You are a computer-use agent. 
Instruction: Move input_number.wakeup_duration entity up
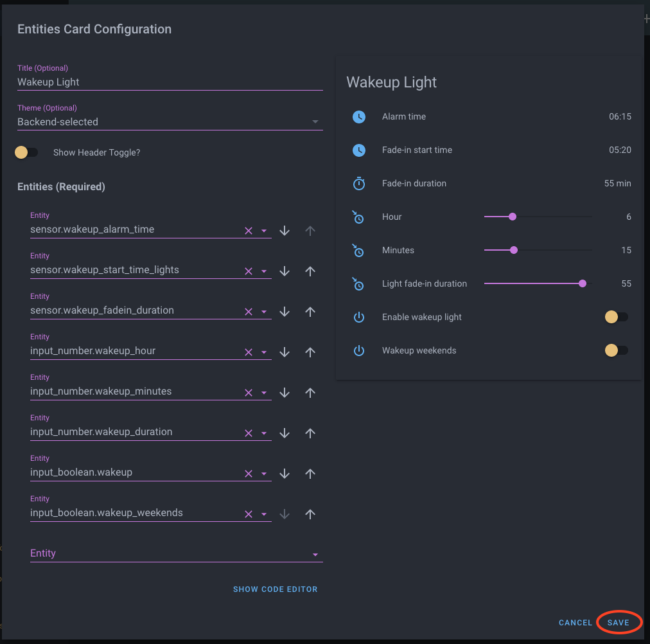(310, 433)
